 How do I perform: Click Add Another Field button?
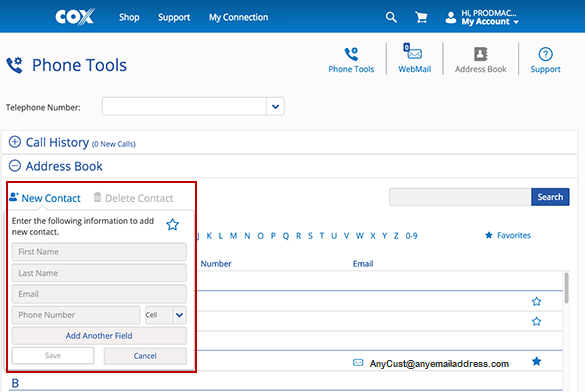pyautogui.click(x=99, y=336)
